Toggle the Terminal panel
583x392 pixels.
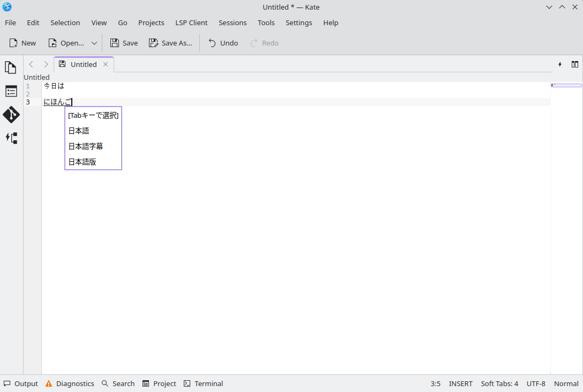coord(204,383)
